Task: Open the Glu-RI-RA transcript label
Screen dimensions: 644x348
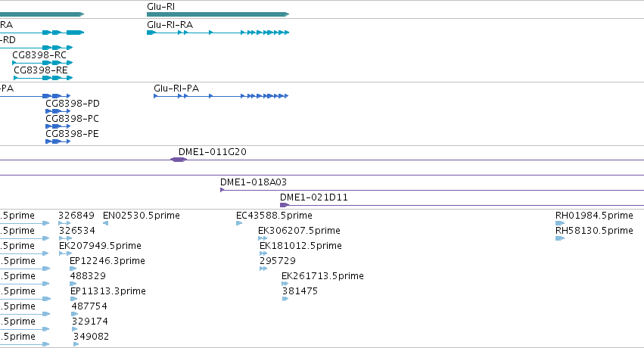Action: tap(170, 25)
